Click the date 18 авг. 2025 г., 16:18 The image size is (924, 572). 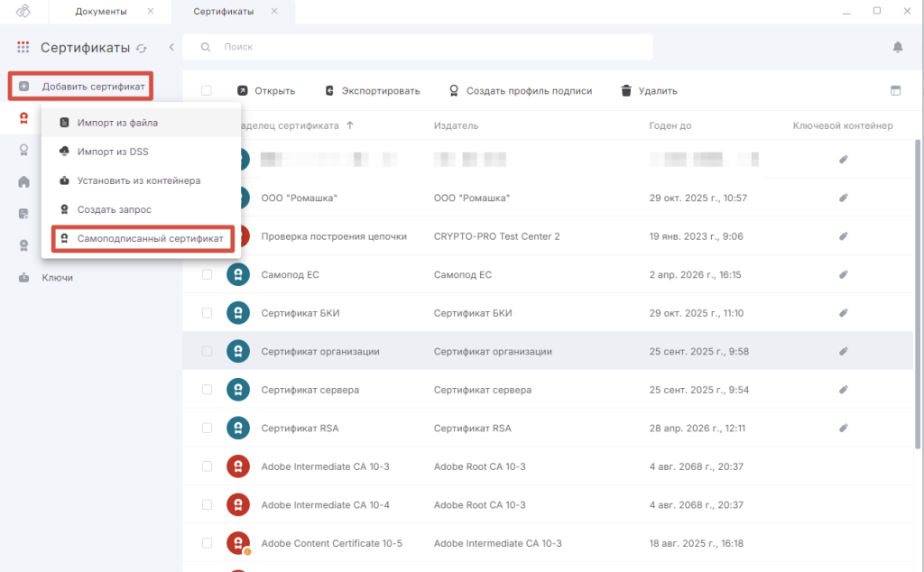[x=697, y=543]
